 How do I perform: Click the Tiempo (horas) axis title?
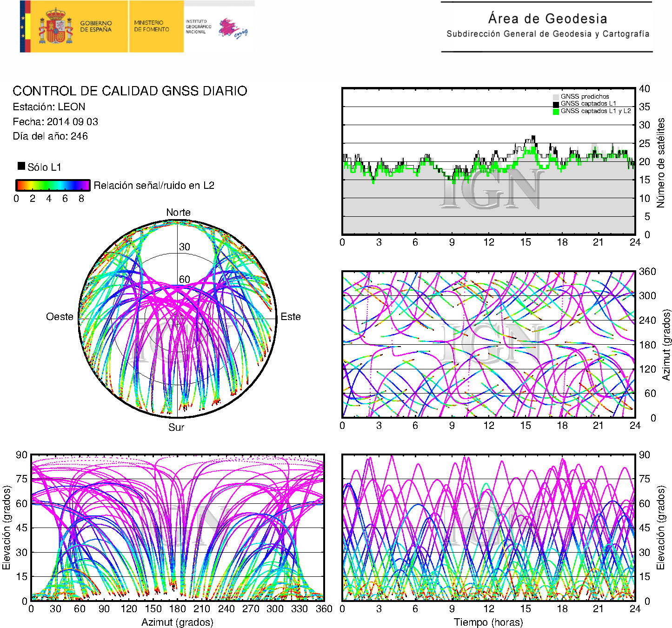point(488,622)
